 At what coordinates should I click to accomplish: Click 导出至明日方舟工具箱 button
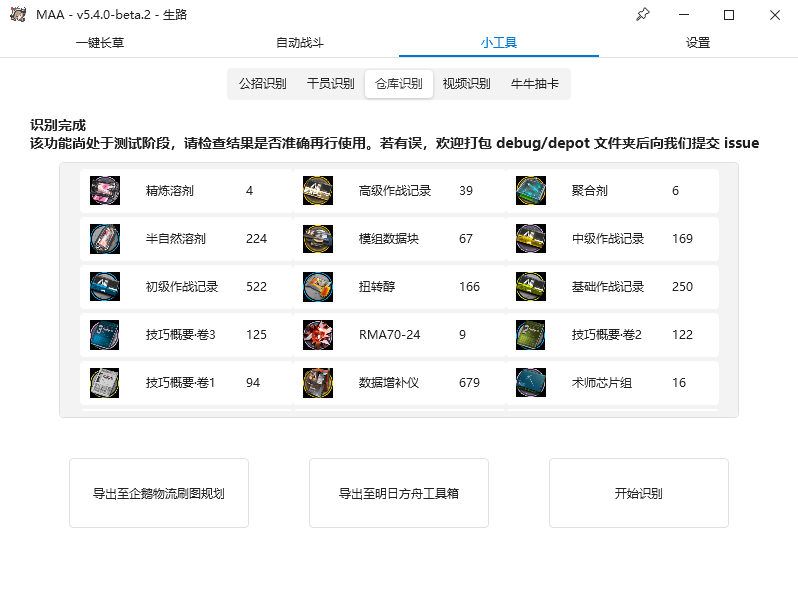click(399, 493)
